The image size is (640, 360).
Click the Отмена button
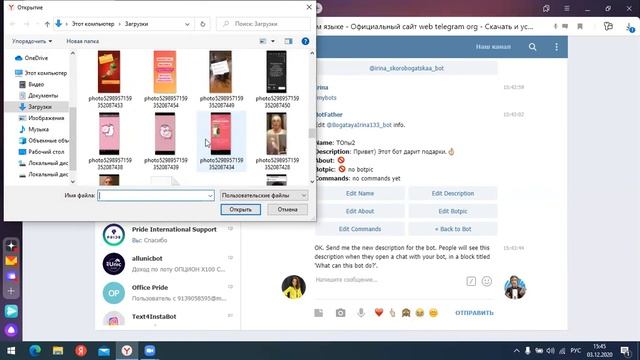pos(287,209)
